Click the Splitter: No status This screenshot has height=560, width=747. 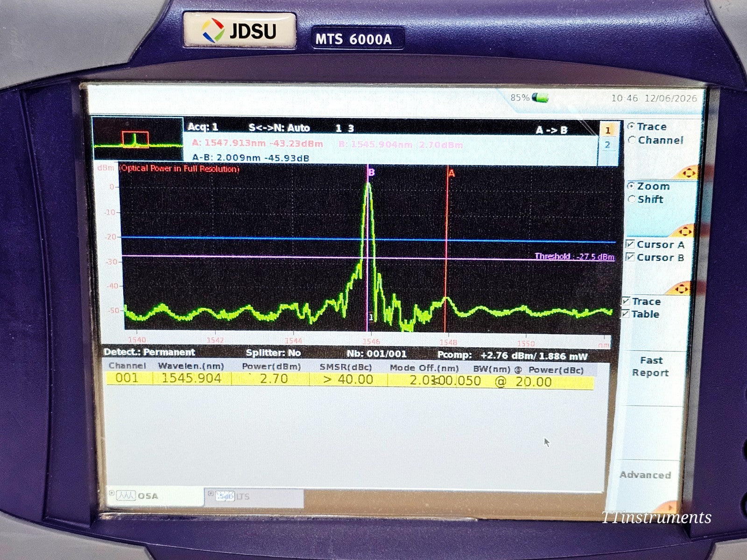tap(274, 353)
